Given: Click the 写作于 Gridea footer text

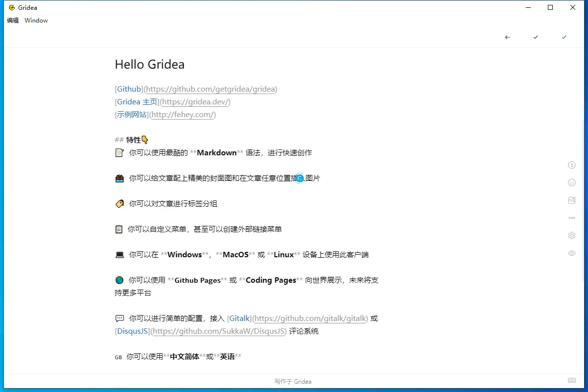Looking at the screenshot, I should (293, 381).
